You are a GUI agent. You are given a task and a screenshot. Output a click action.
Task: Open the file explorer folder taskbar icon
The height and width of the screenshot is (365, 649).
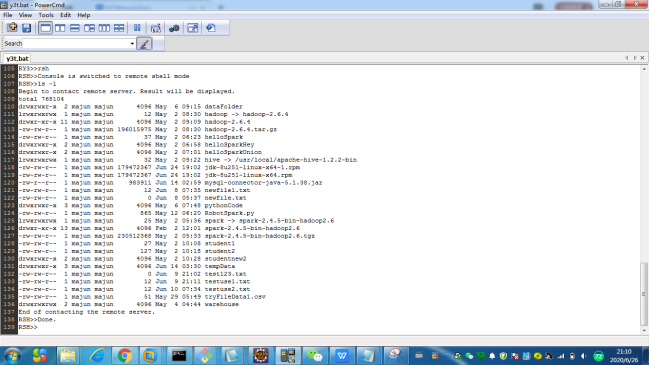point(67,356)
